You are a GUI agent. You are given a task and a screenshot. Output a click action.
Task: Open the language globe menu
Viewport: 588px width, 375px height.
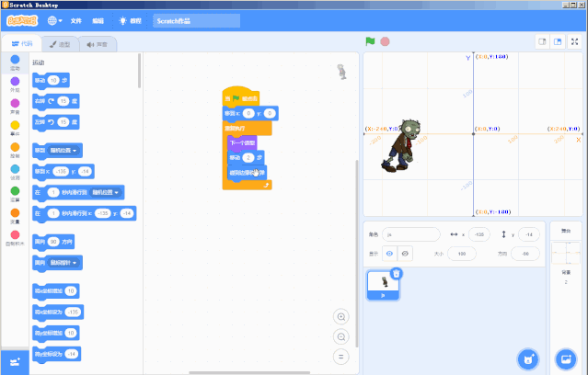54,20
